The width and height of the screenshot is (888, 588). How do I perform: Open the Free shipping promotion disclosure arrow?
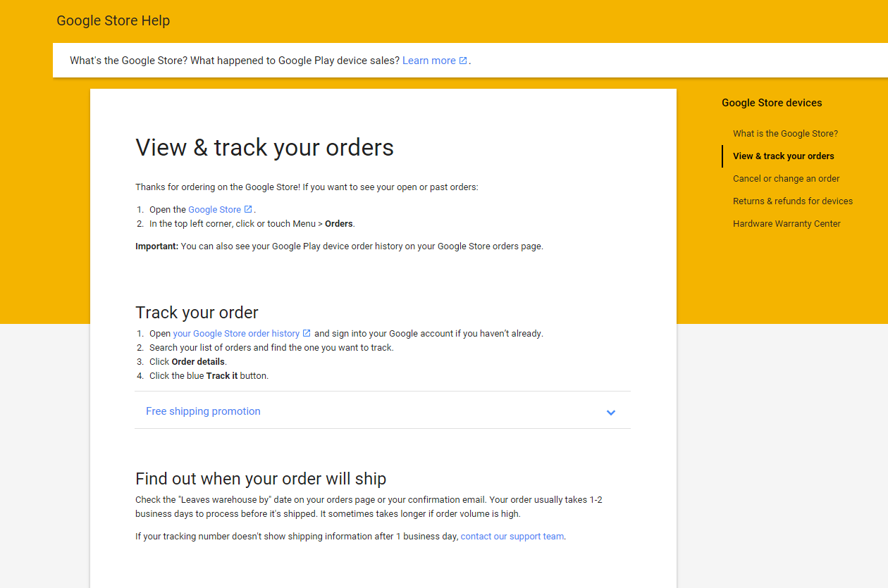(611, 412)
